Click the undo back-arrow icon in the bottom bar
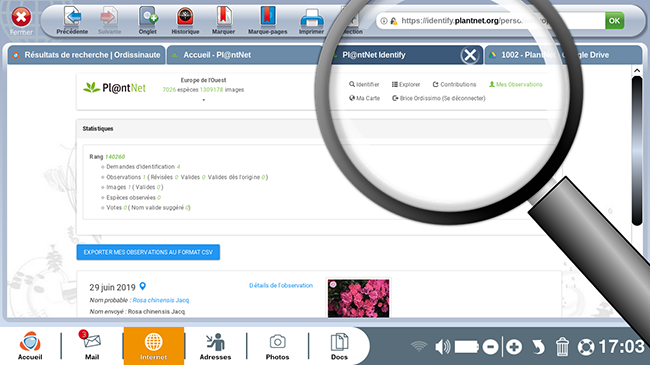This screenshot has width=650, height=365. [x=538, y=347]
